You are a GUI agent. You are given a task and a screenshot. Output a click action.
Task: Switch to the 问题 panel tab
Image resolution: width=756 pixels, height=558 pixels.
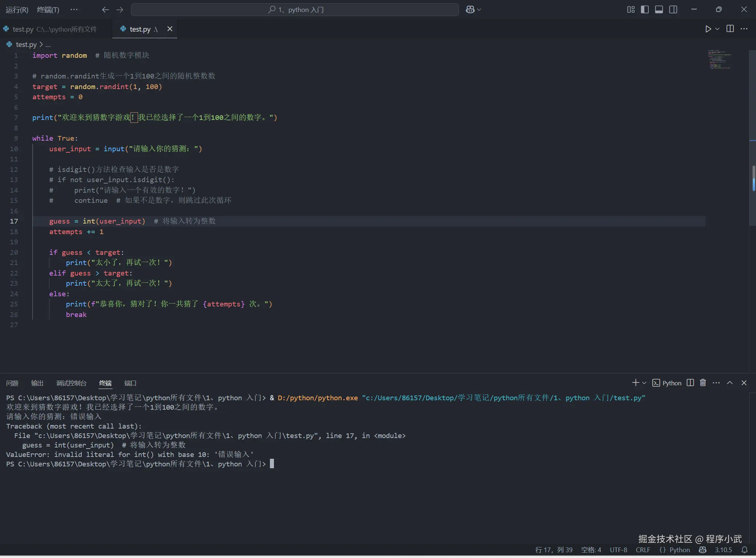tap(12, 383)
